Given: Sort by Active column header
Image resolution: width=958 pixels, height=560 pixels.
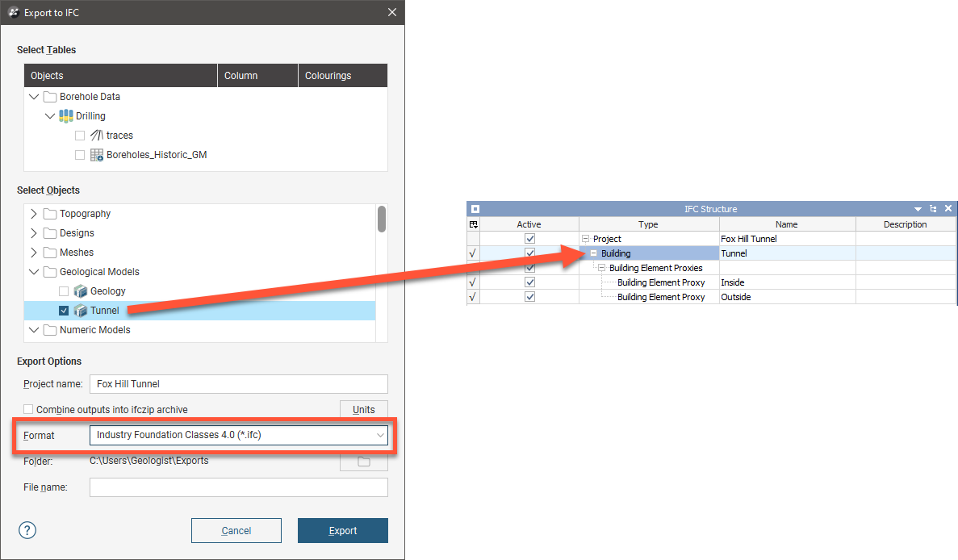Looking at the screenshot, I should (529, 225).
